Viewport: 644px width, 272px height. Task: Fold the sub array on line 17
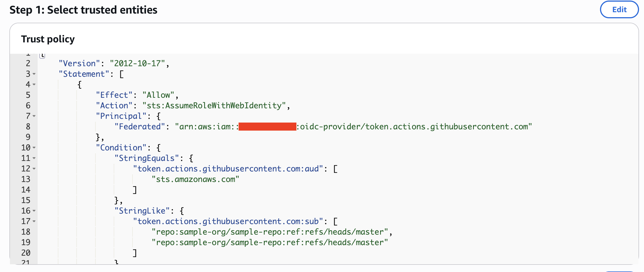(34, 221)
